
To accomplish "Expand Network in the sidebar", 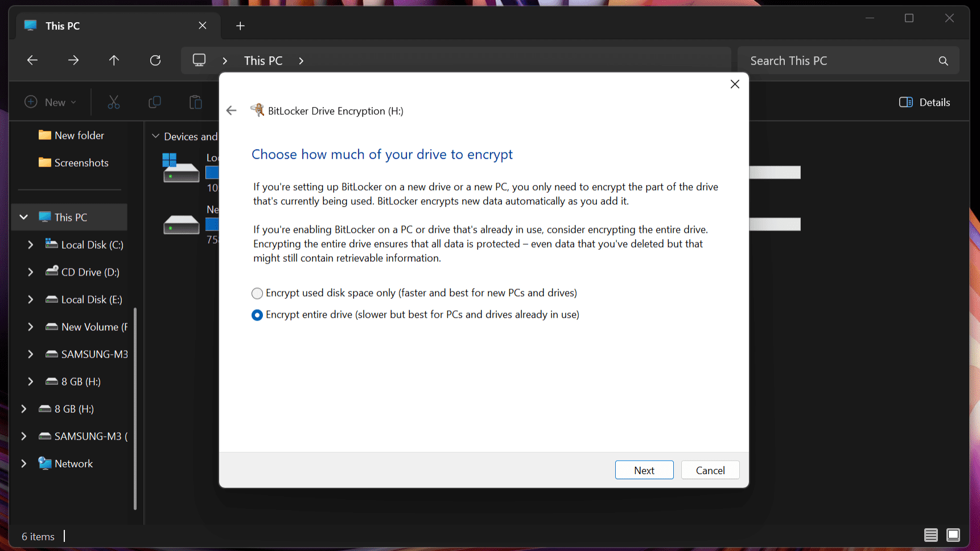I will pos(23,463).
